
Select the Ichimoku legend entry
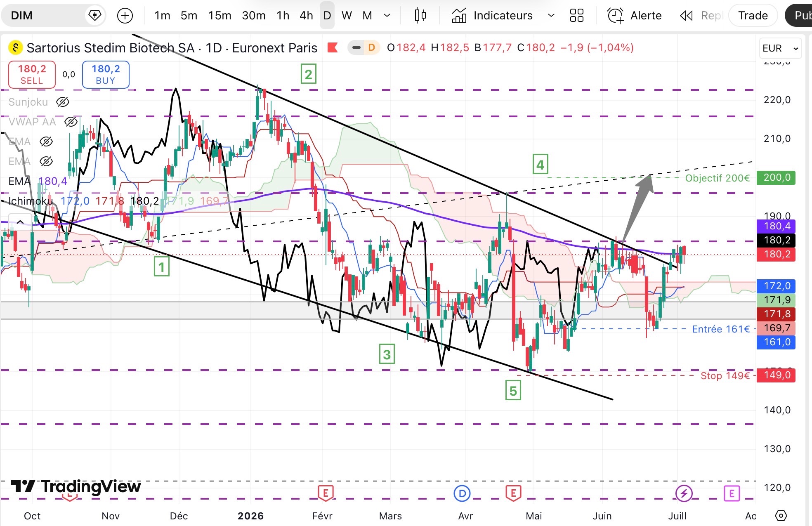31,201
